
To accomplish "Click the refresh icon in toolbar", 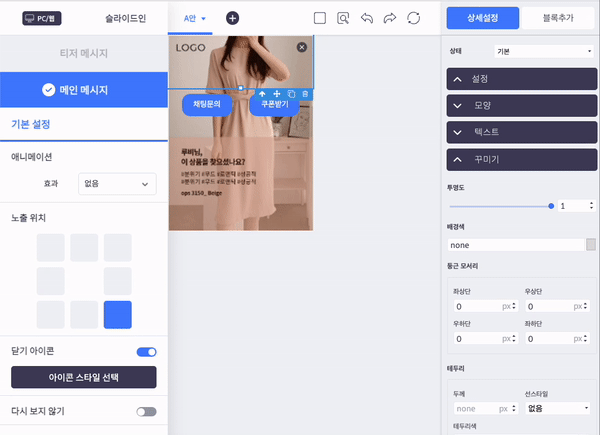I will pos(414,18).
